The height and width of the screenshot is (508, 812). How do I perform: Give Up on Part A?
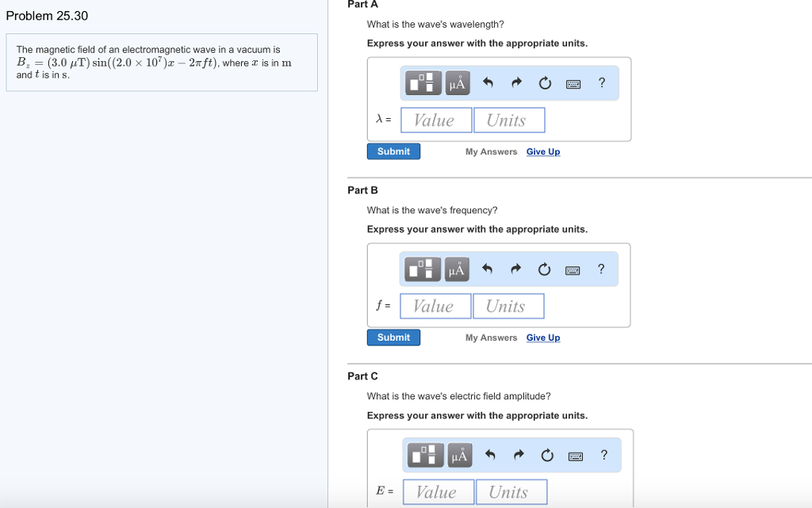pyautogui.click(x=543, y=151)
